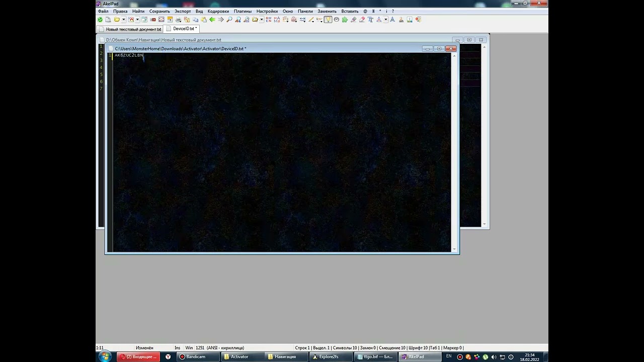
Task: Toggle the highlighted lightbulb toolbar button
Action: point(328,20)
